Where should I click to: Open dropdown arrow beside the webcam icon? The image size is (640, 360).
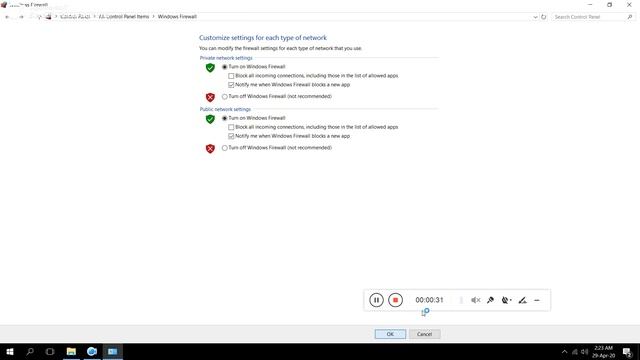pyautogui.click(x=511, y=300)
